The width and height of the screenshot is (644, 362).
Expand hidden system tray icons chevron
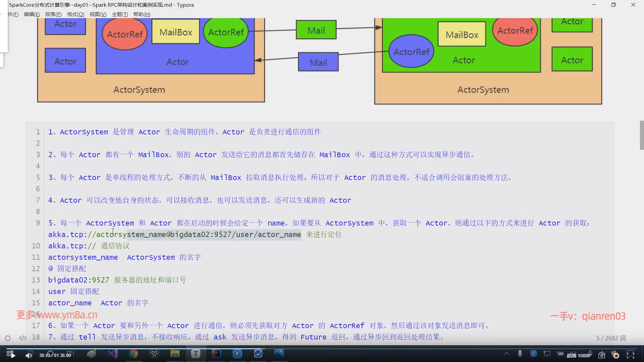[507, 354]
